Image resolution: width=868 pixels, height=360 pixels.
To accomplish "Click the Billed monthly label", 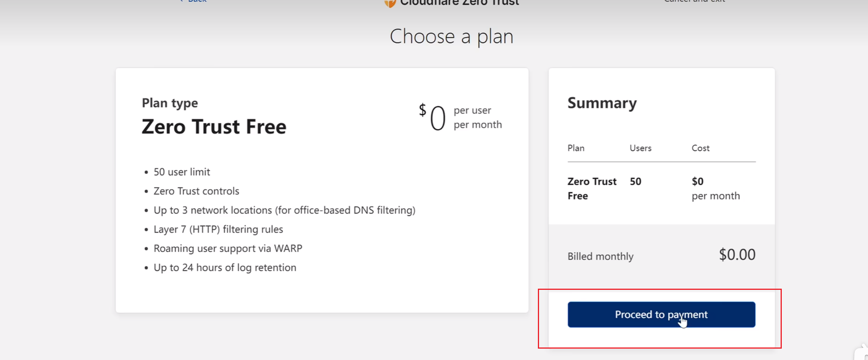I will click(600, 256).
